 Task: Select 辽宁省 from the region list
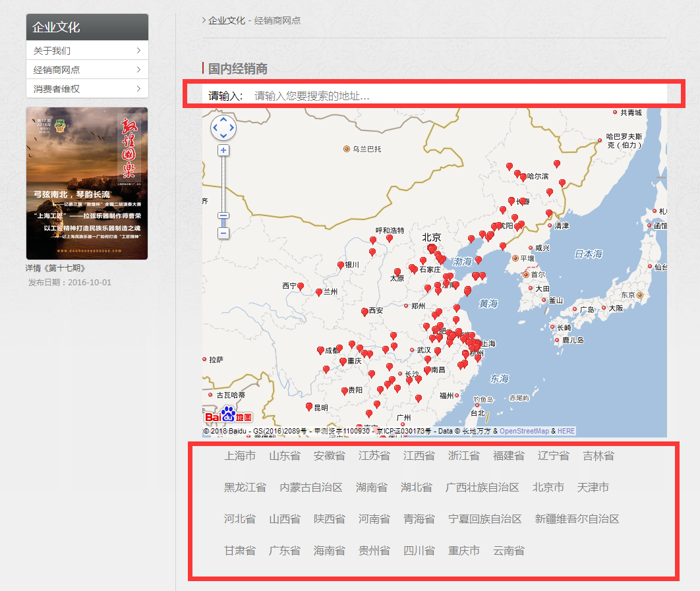553,456
